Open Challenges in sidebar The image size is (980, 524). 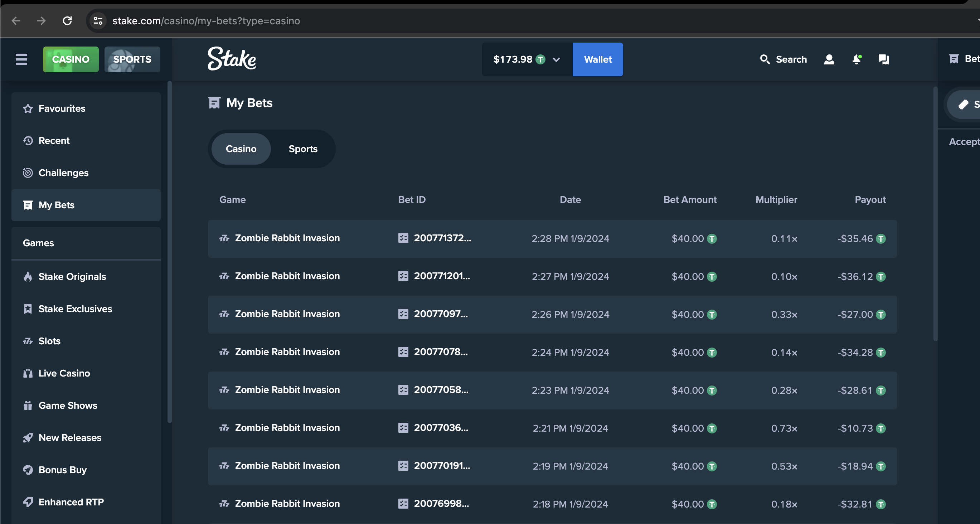86,173
